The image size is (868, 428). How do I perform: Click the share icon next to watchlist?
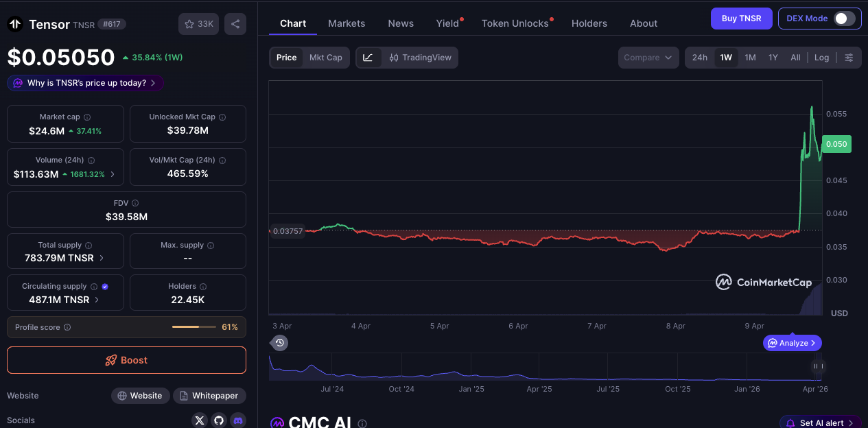pos(235,24)
